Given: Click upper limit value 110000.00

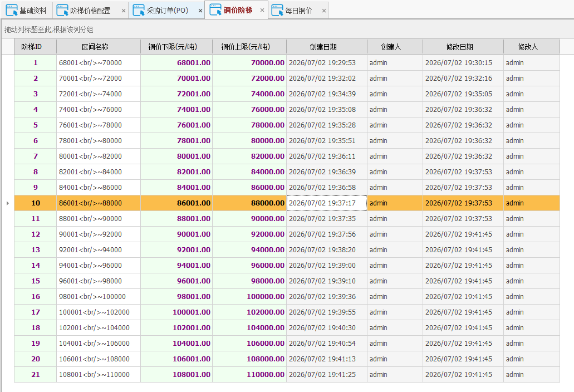Looking at the screenshot, I should click(x=249, y=374).
